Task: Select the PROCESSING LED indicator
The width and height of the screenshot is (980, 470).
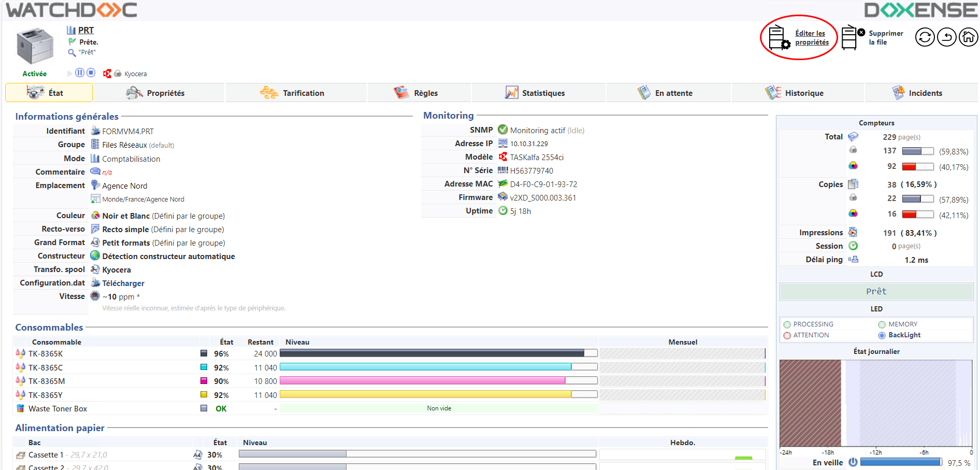Action: pos(787,324)
